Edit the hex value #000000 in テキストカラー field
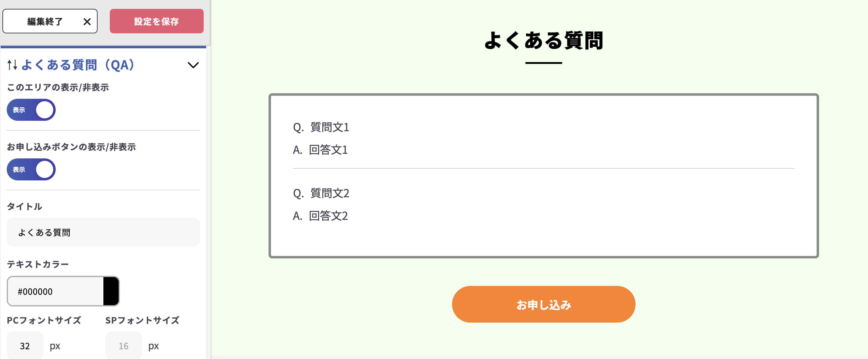 (x=54, y=291)
